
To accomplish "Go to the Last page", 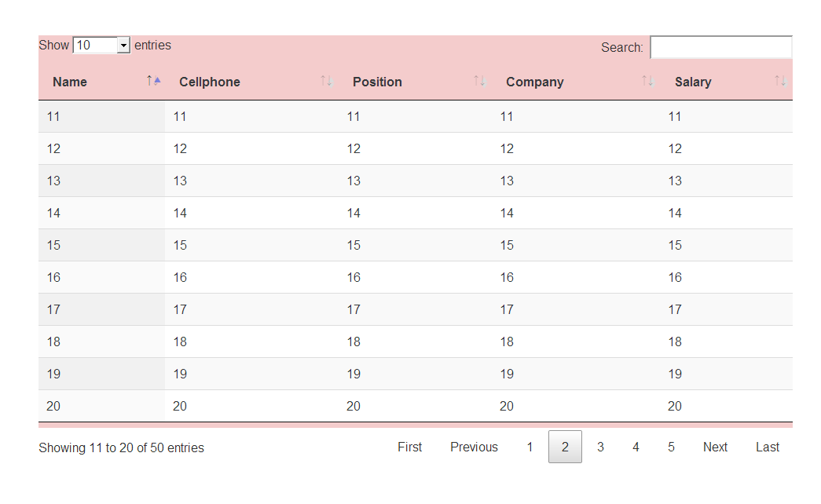I will click(x=768, y=447).
